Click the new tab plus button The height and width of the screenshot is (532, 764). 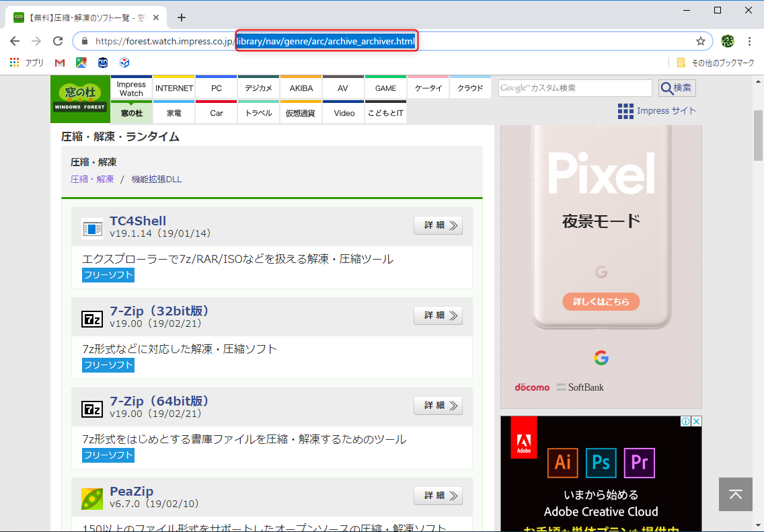[182, 17]
